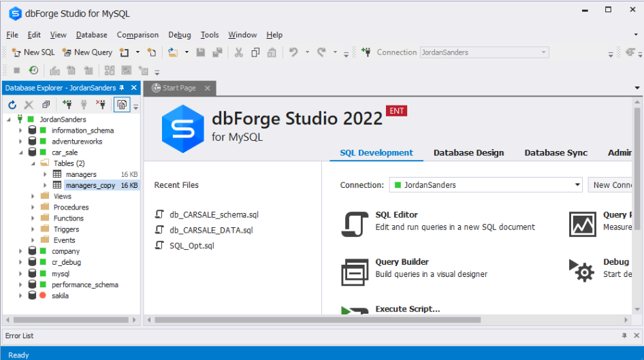Click the New SQL toolbar button
This screenshot has height=360, width=644.
[x=33, y=52]
